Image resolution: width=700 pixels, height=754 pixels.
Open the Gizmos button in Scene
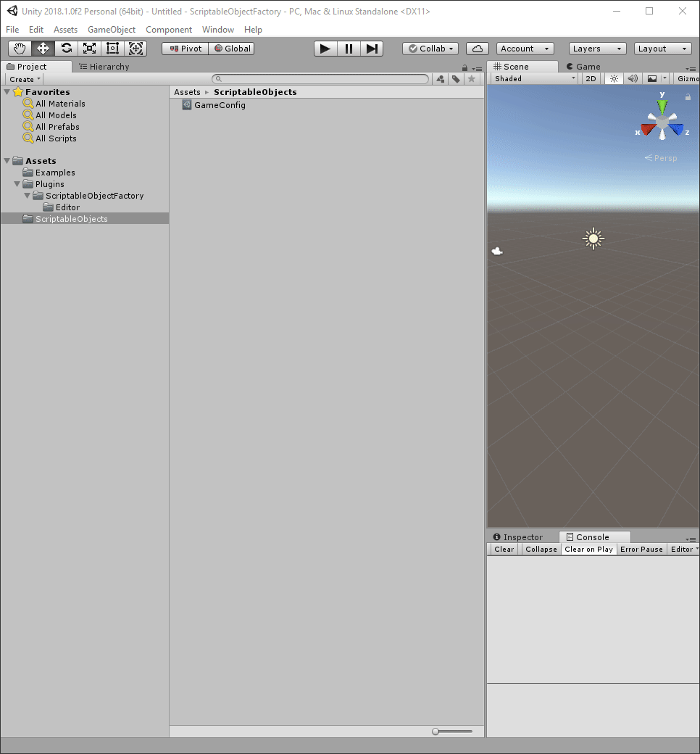[686, 78]
